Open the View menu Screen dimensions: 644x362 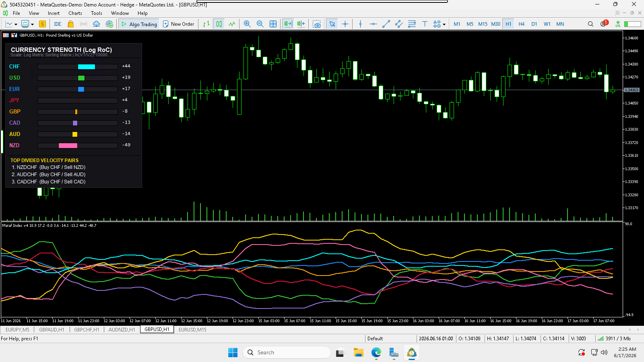34,13
